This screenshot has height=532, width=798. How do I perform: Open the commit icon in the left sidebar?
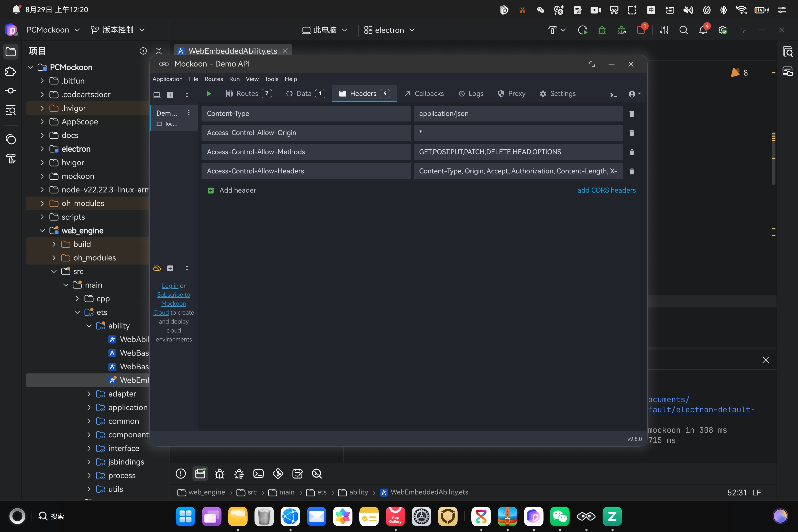pyautogui.click(x=10, y=91)
